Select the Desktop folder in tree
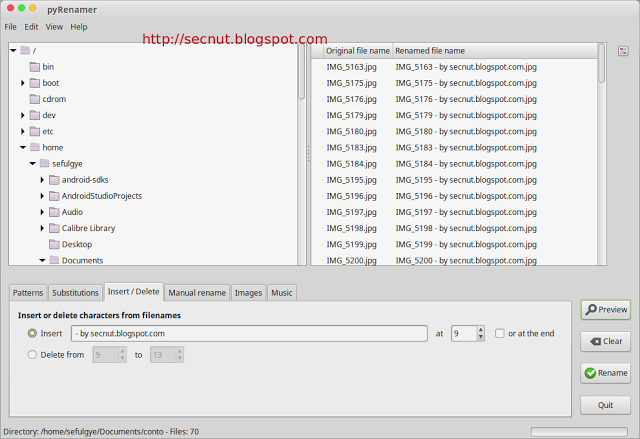 point(77,244)
